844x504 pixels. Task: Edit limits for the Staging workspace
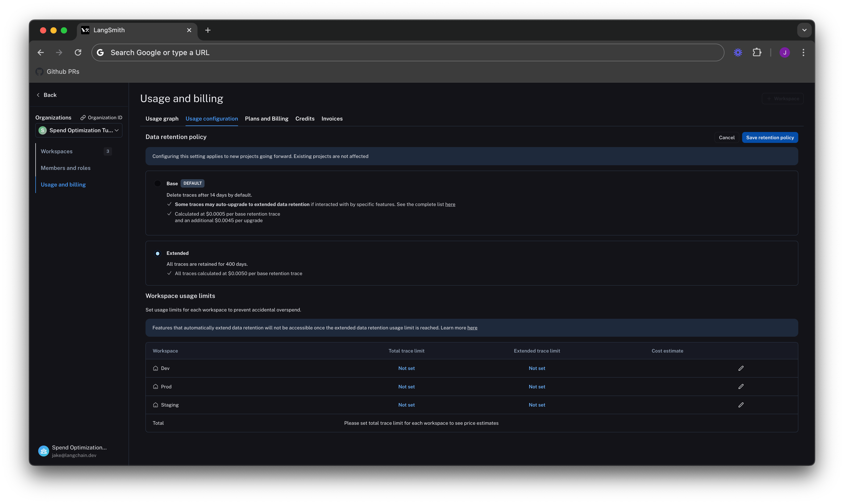(741, 405)
